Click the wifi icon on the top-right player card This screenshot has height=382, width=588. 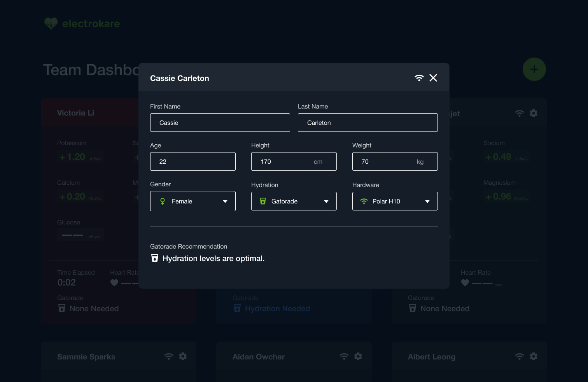[x=520, y=113]
